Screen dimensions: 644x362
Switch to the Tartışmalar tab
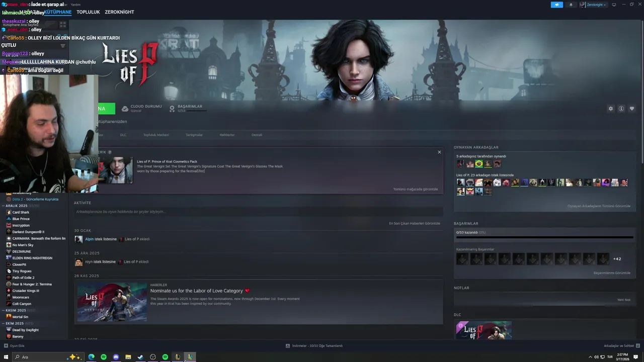click(x=194, y=135)
